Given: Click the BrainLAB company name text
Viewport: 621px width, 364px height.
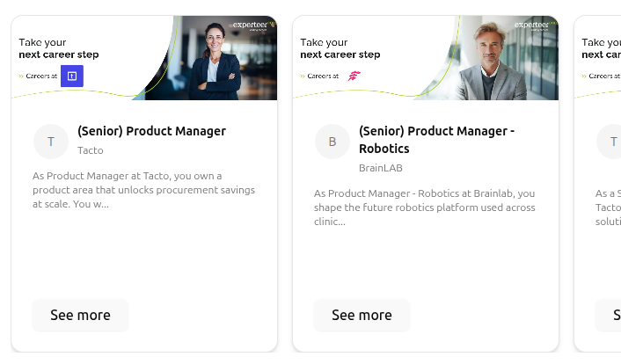Looking at the screenshot, I should tap(380, 167).
